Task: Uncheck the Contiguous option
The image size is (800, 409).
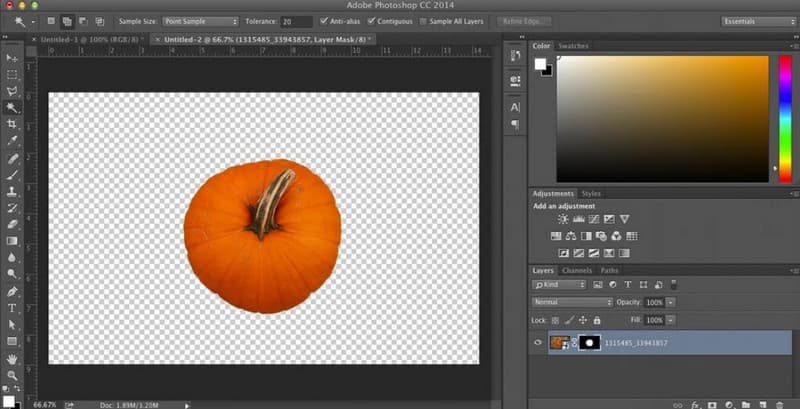Action: click(x=371, y=20)
